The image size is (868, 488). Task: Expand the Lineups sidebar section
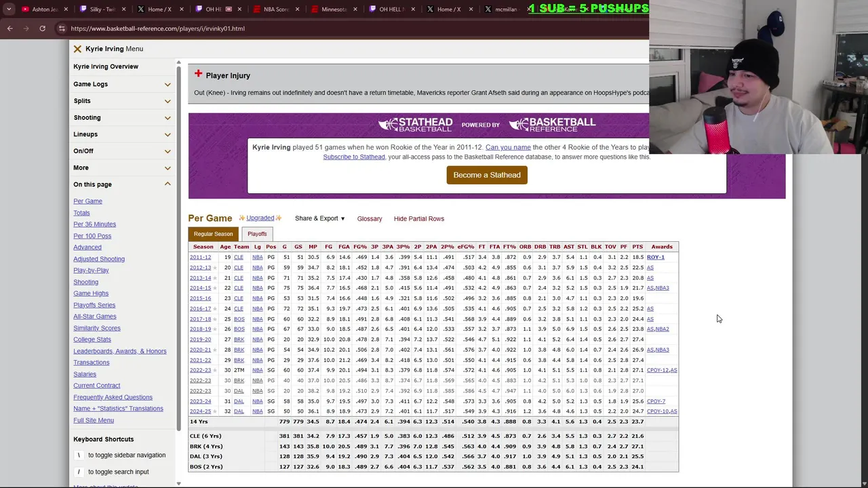pyautogui.click(x=167, y=134)
